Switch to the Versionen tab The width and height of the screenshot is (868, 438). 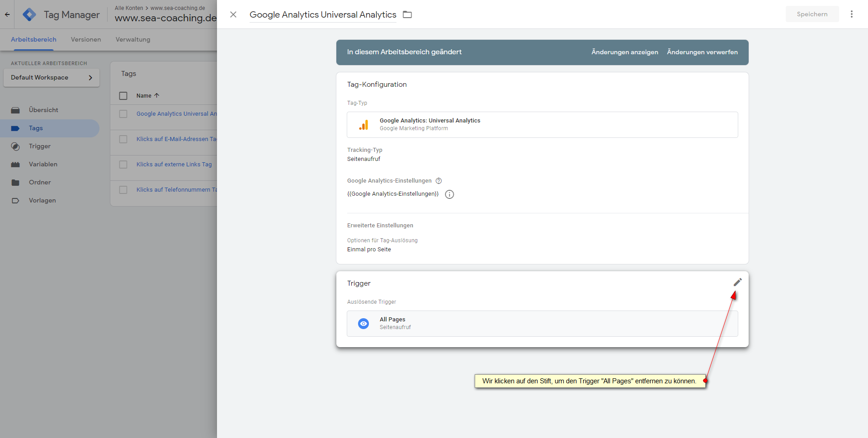click(86, 40)
